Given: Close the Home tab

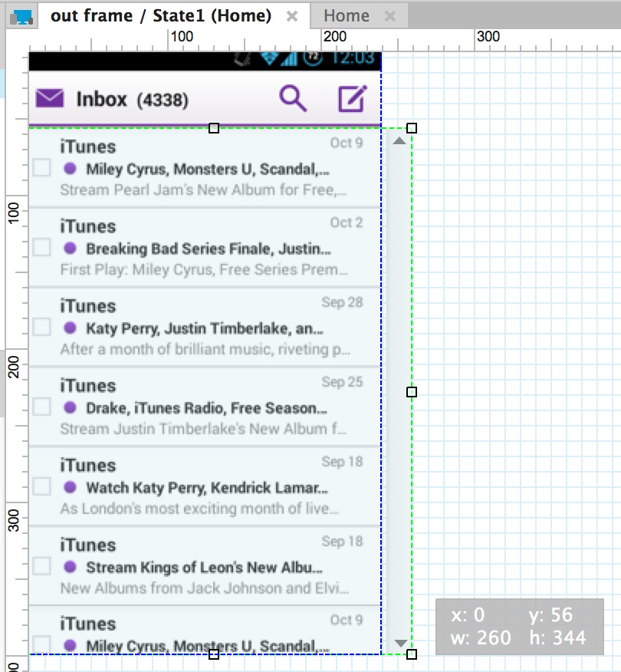Looking at the screenshot, I should coord(390,16).
